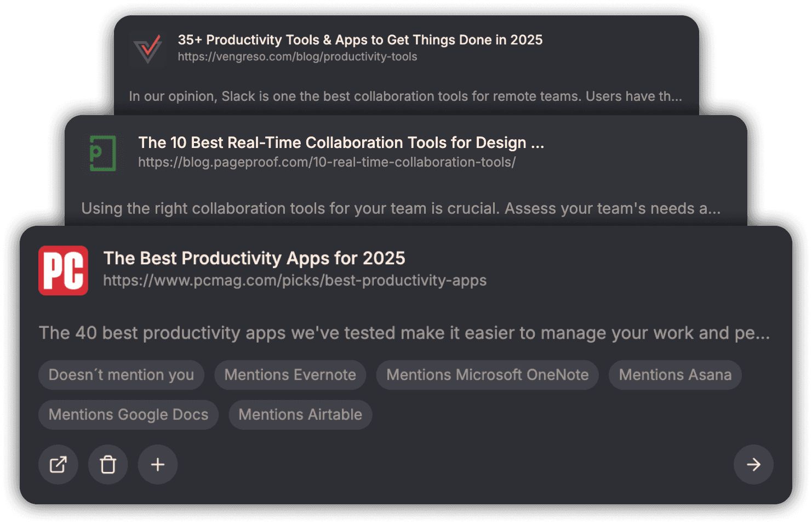
Task: Choose the "Mentions Asana" tag
Action: [x=675, y=375]
